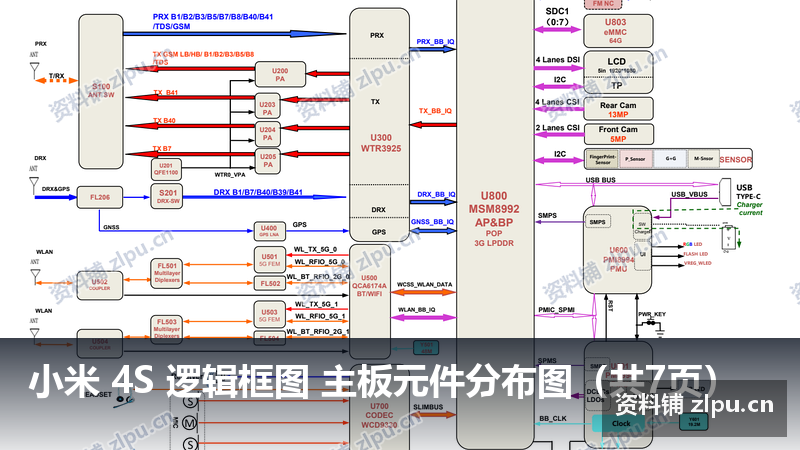Click the FL501 Multilayer Diplexers block
This screenshot has height=450, width=800.
coord(167,273)
